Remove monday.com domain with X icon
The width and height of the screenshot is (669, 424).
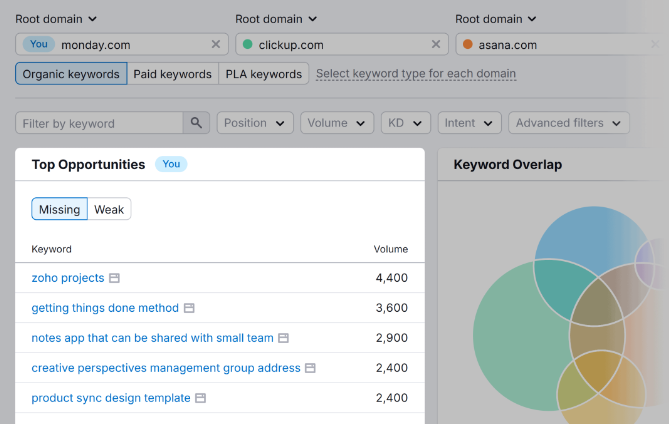pos(216,44)
